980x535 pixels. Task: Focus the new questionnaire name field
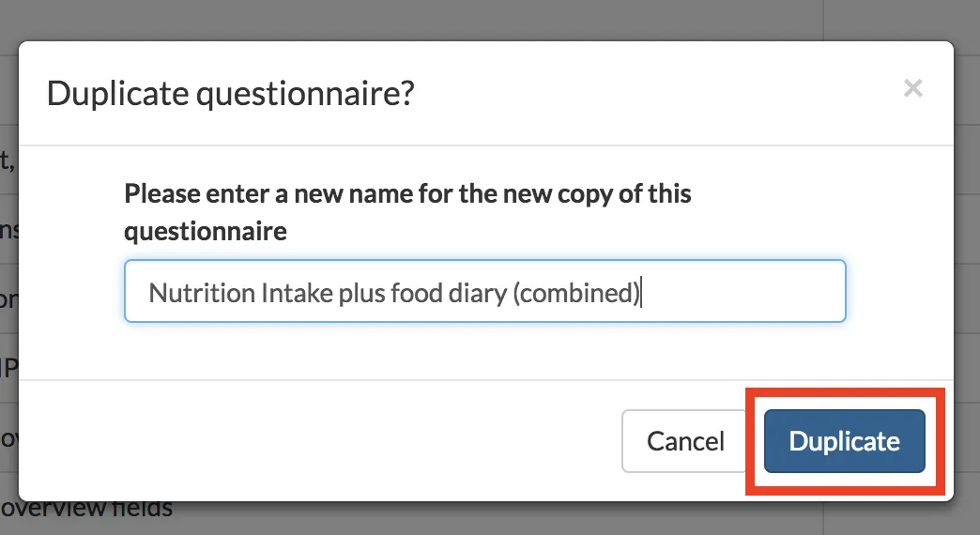click(484, 292)
